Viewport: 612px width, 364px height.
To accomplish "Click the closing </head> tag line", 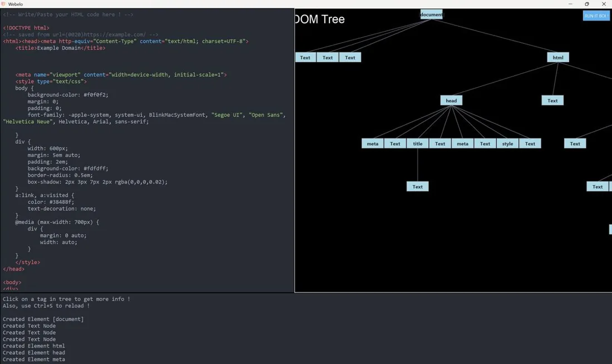I will point(14,269).
